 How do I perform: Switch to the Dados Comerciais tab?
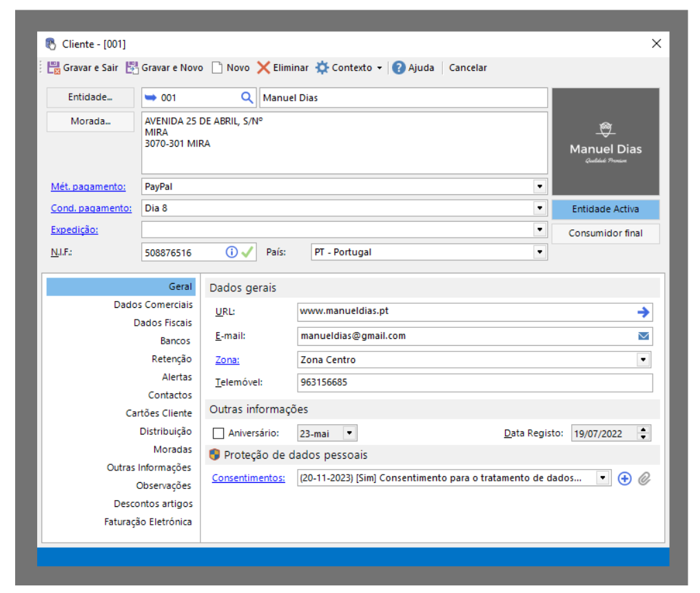[x=153, y=304]
